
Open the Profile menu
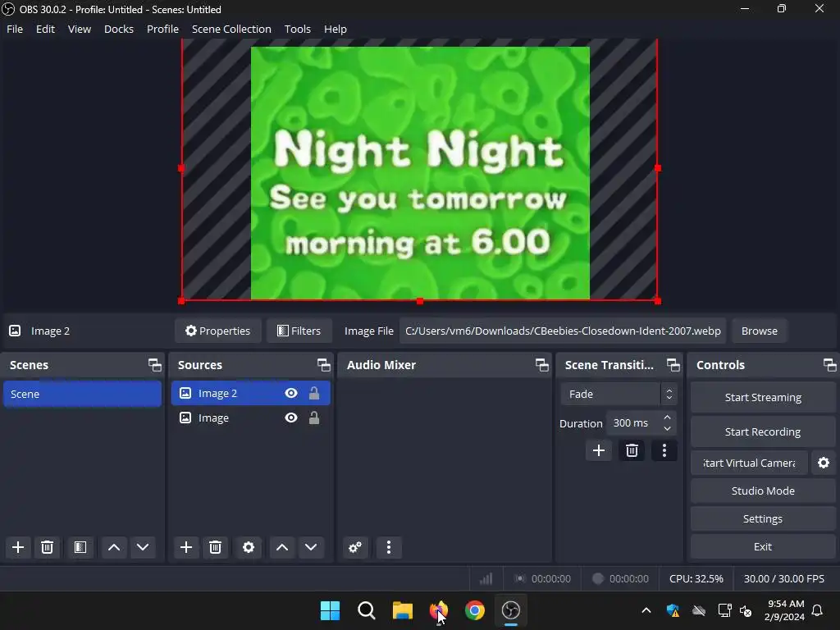[163, 29]
